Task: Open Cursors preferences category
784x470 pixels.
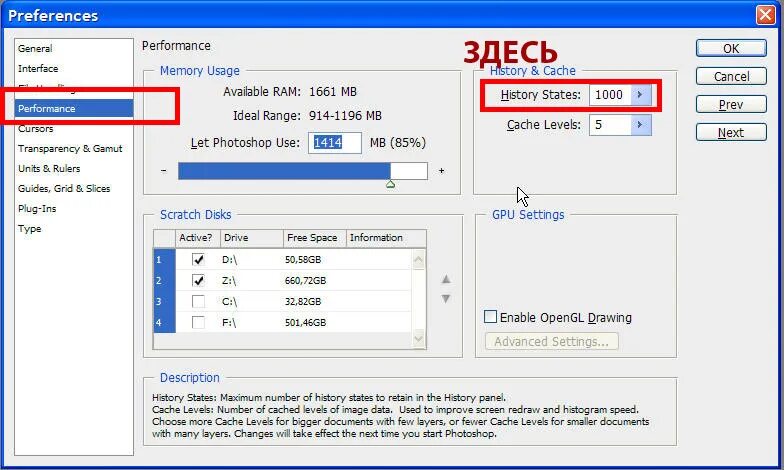Action: tap(36, 128)
